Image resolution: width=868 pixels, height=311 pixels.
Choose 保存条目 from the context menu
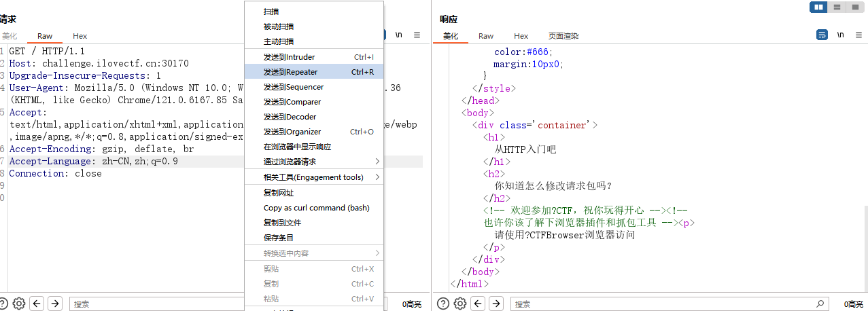(x=314, y=238)
